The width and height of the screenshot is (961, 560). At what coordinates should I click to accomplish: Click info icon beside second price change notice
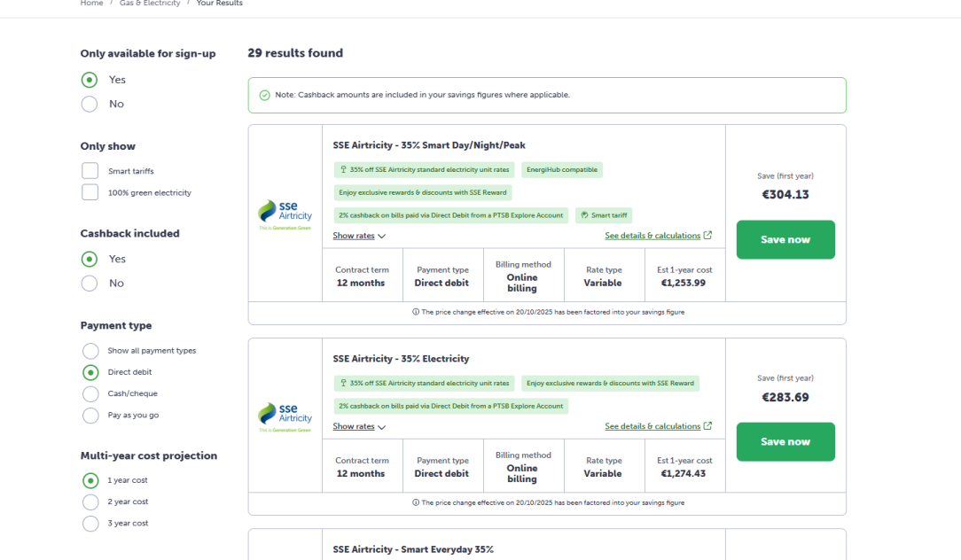tap(416, 502)
